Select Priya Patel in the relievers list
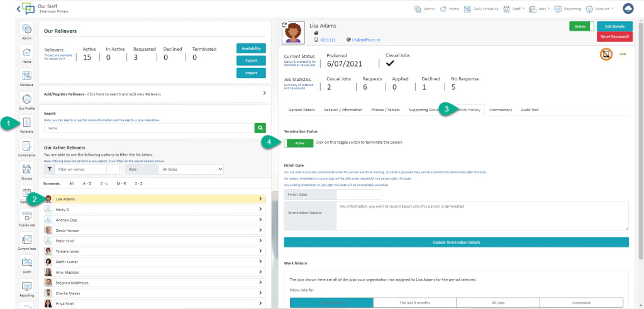 click(155, 304)
